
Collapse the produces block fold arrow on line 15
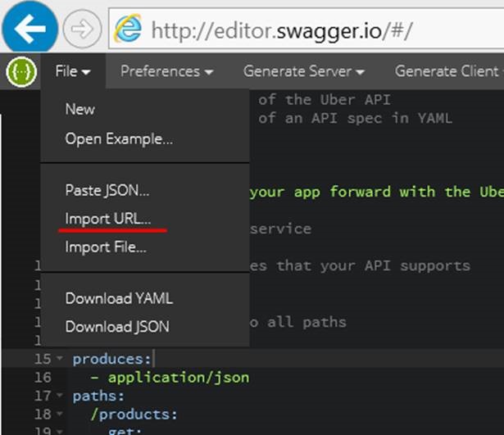click(60, 358)
